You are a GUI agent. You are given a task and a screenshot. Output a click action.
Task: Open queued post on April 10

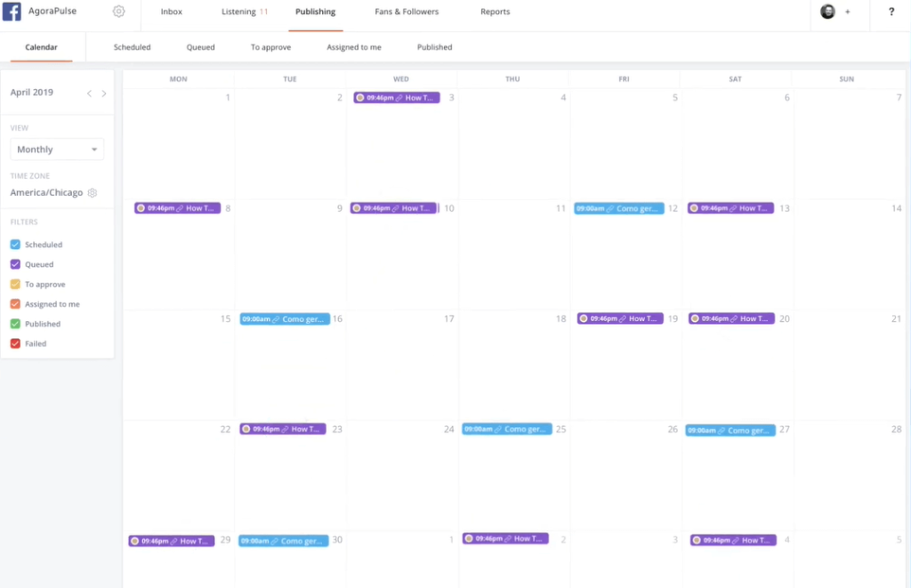(x=393, y=208)
